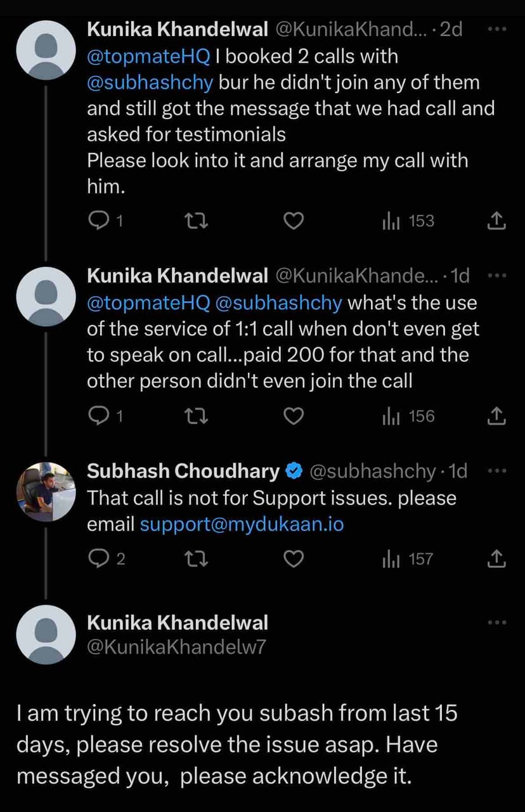Image resolution: width=525 pixels, height=812 pixels.
Task: Share the tweet with 153 views
Action: (497, 221)
